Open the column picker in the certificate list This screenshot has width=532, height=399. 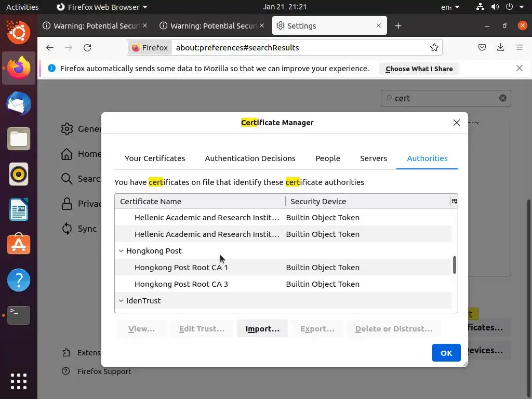[454, 201]
